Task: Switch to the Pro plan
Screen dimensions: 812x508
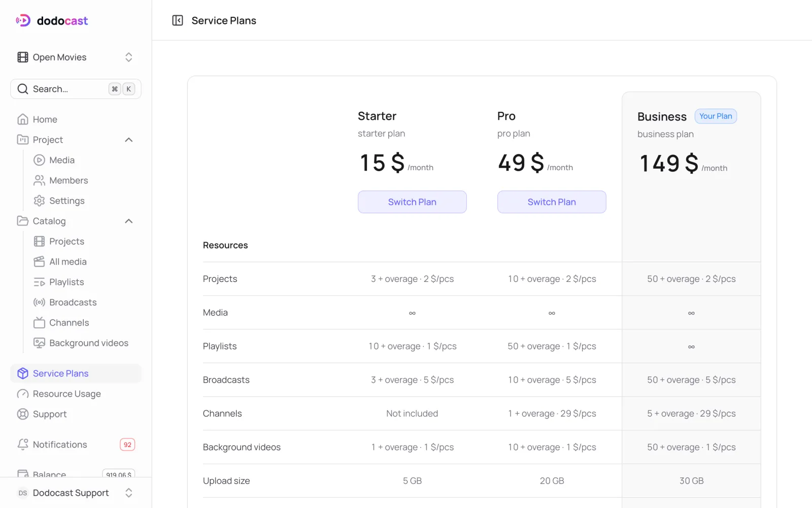Action: tap(552, 202)
